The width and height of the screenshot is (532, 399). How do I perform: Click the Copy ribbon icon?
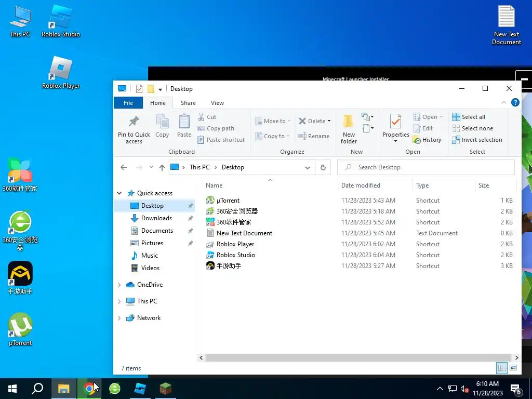[x=162, y=126]
